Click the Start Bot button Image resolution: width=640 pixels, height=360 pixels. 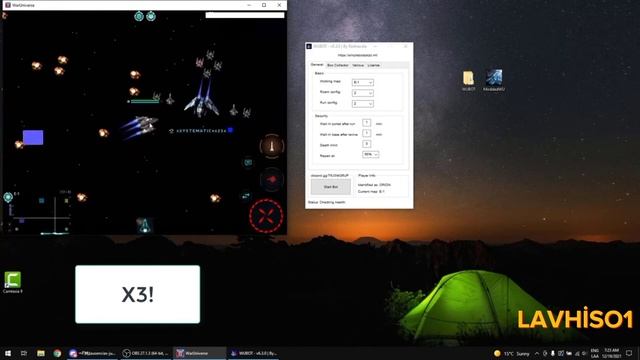(331, 187)
